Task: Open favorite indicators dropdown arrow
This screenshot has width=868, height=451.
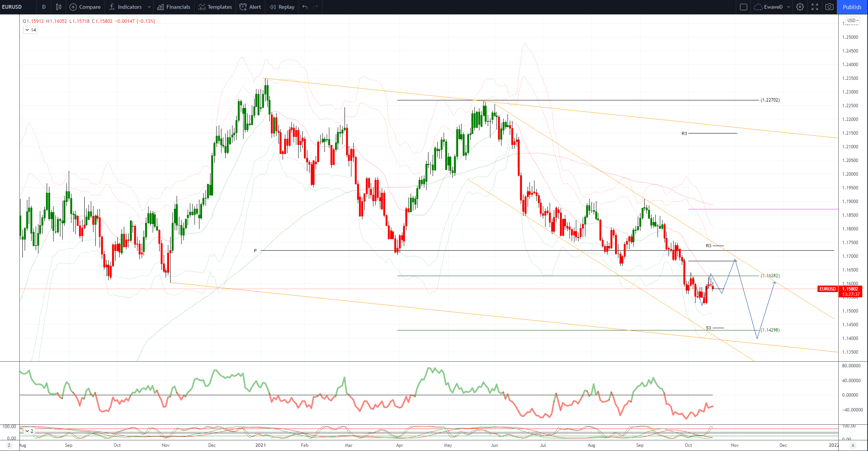Action: click(x=149, y=7)
